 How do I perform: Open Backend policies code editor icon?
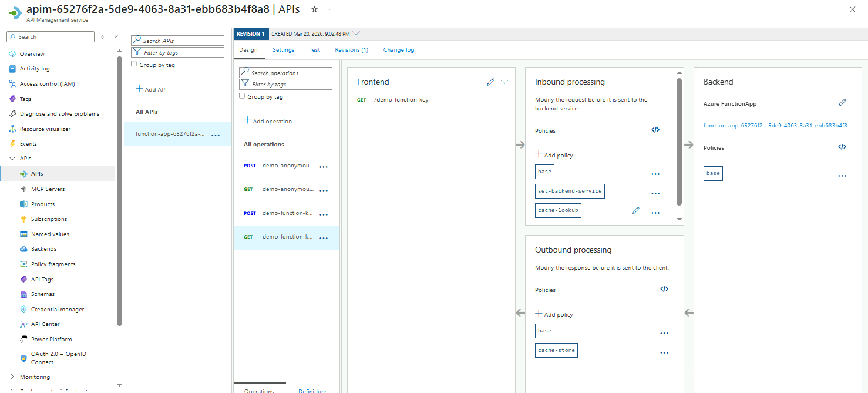pos(842,147)
